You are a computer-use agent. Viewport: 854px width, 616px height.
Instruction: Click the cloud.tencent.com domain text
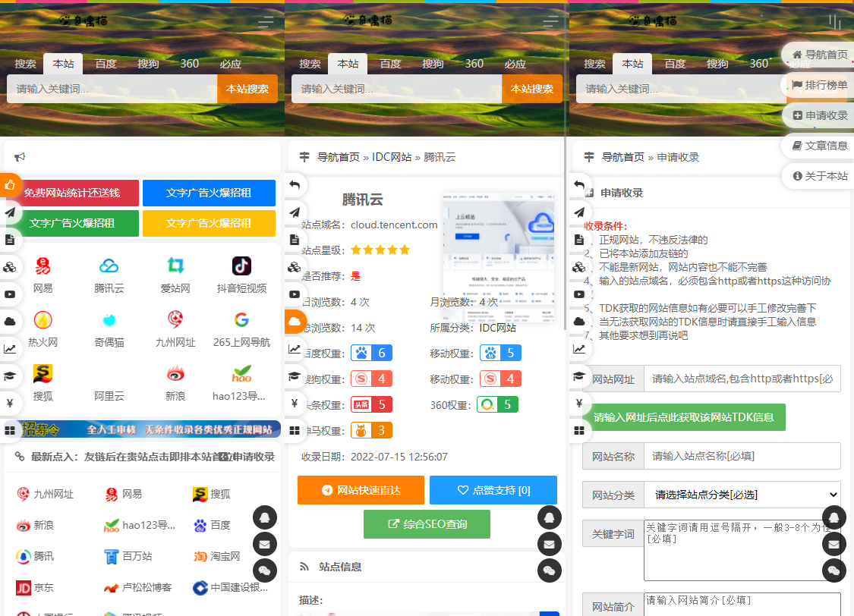tap(394, 225)
